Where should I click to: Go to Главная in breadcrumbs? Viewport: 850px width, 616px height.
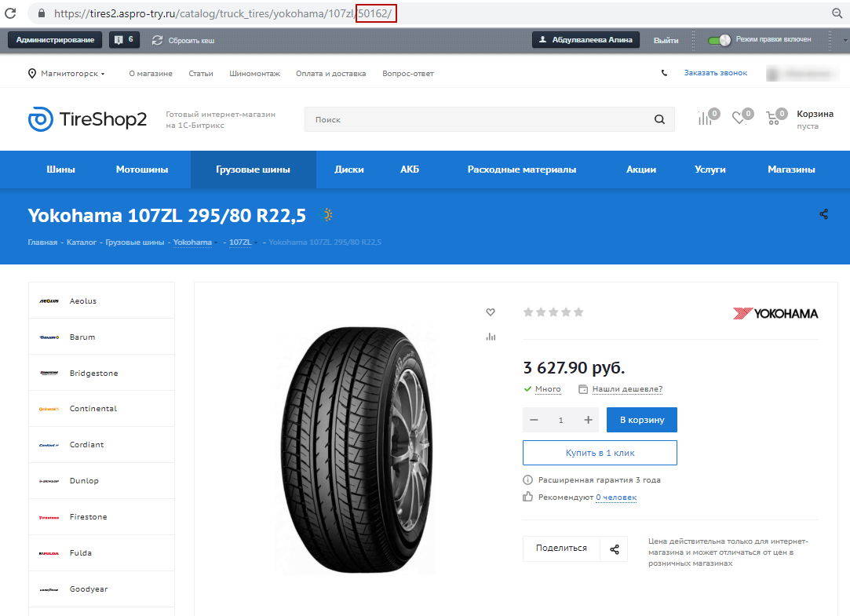[42, 242]
